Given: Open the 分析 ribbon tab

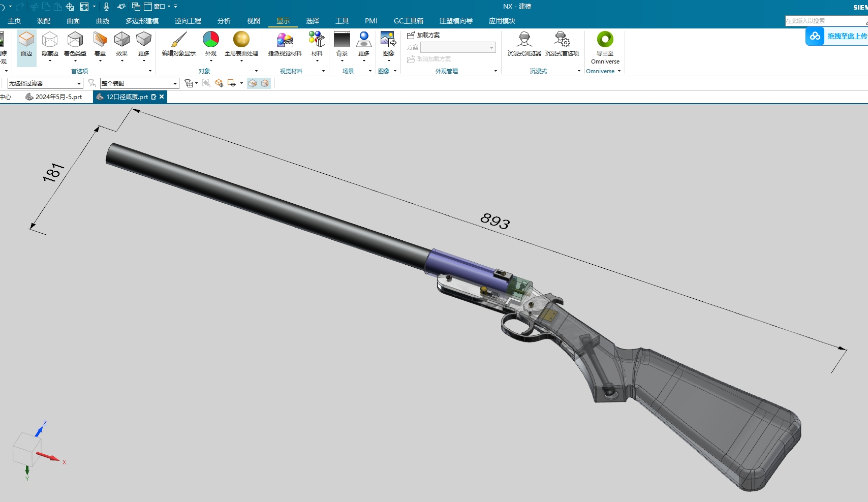Looking at the screenshot, I should [x=224, y=21].
